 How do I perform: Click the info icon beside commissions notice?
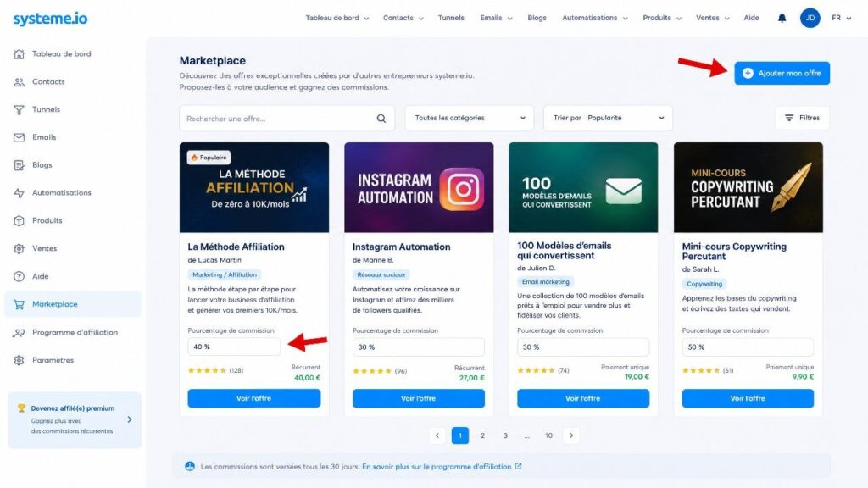pos(190,467)
